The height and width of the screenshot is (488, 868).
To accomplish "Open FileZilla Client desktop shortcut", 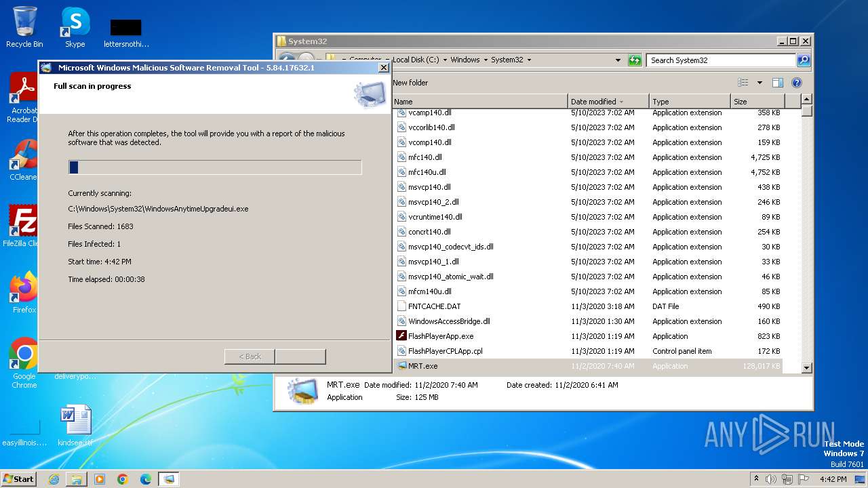I will (24, 226).
